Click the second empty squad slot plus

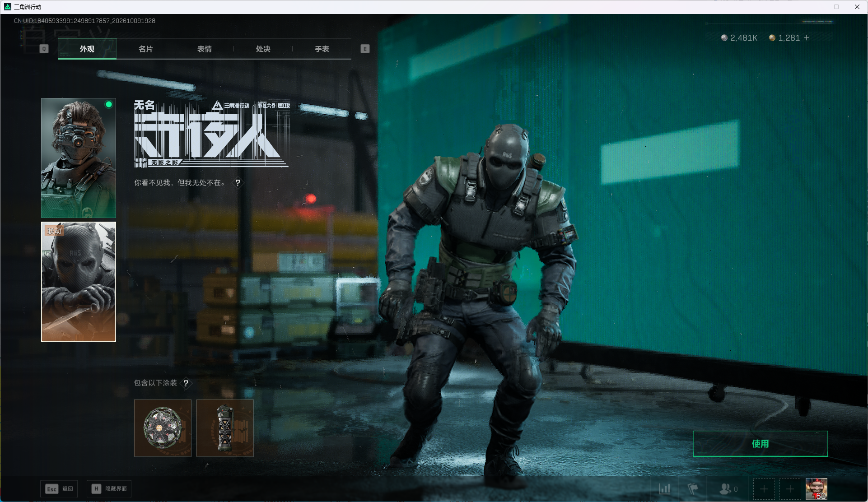tap(790, 489)
